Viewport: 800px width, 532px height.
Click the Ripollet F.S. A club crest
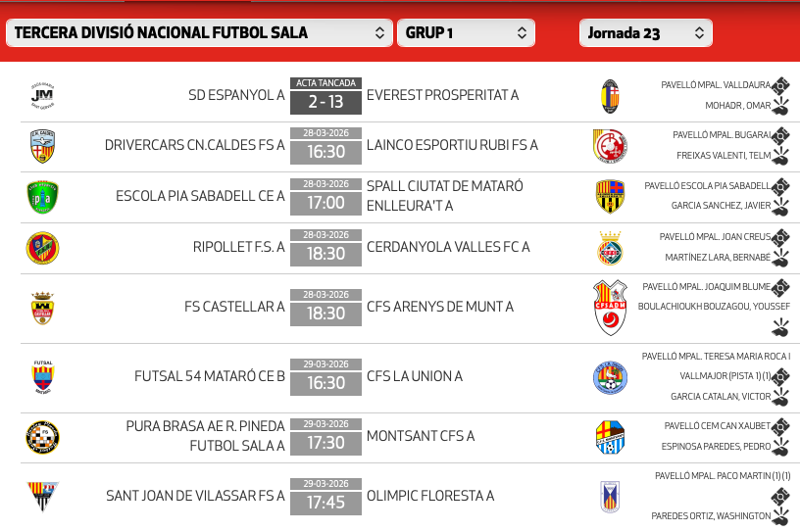(42, 248)
